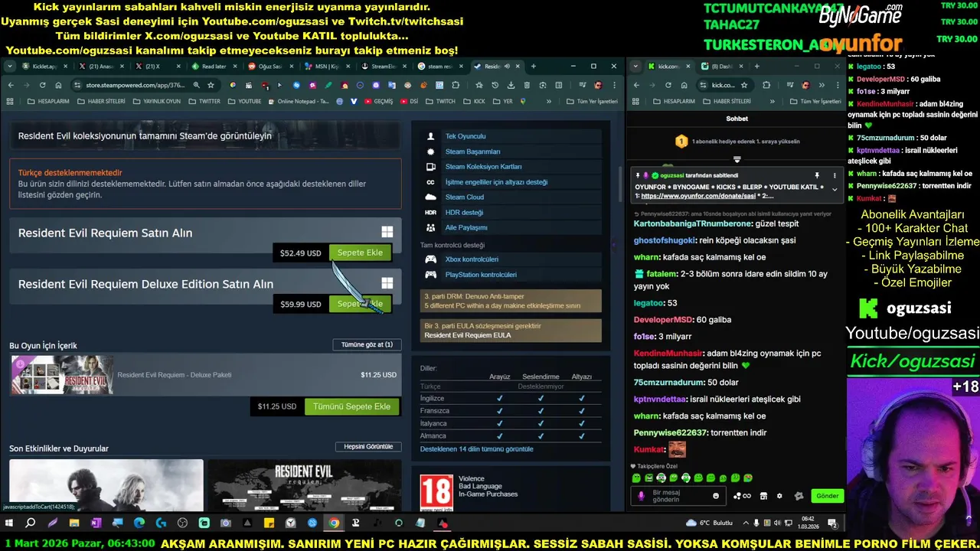Add Resident Evil Requiem standard to cart
980x551 pixels.
pos(360,253)
